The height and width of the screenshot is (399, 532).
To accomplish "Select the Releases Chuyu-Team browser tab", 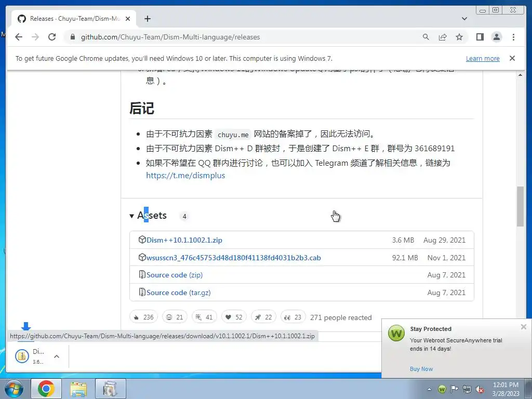I will coord(74,19).
